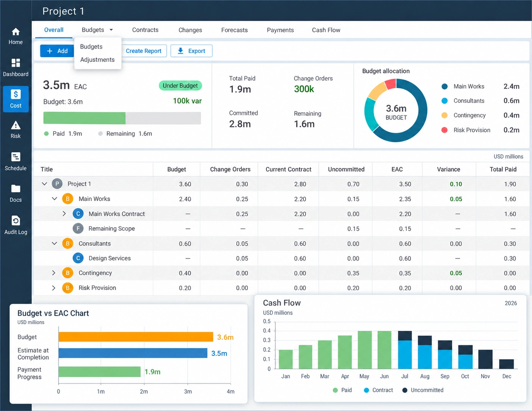
Task: Click the B badge beside Contingency
Action: click(x=68, y=273)
